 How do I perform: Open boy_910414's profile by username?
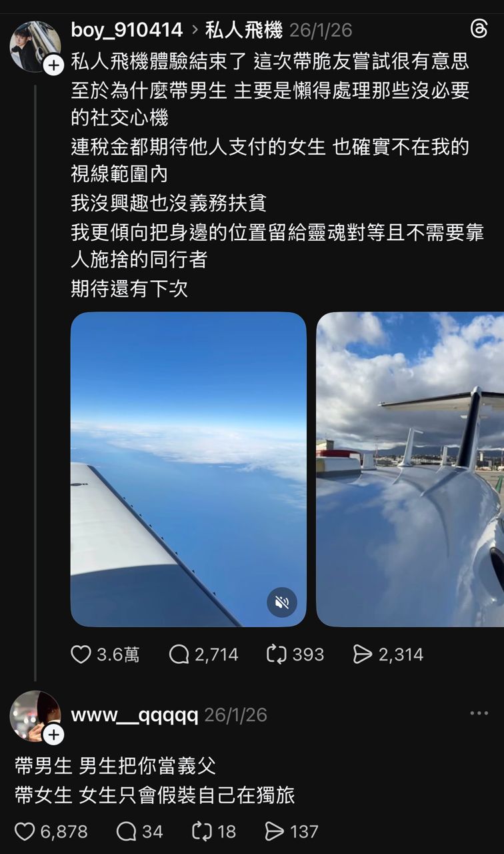click(x=127, y=30)
